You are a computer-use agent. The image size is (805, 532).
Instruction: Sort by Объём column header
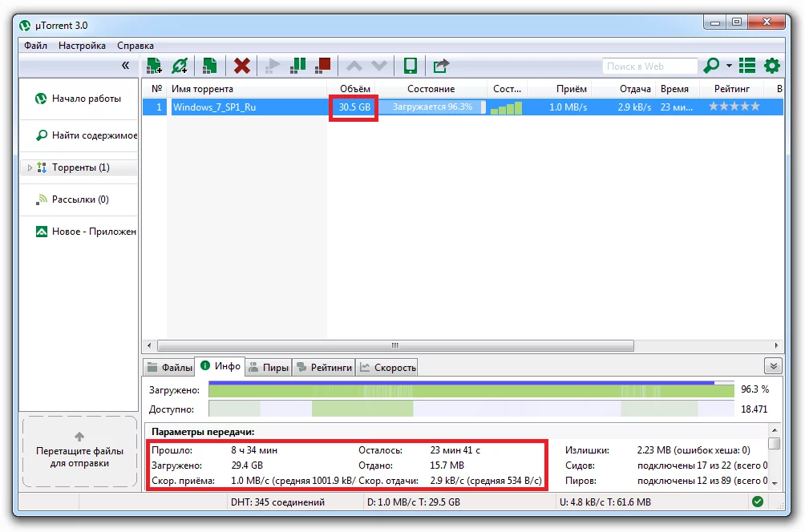(x=353, y=89)
